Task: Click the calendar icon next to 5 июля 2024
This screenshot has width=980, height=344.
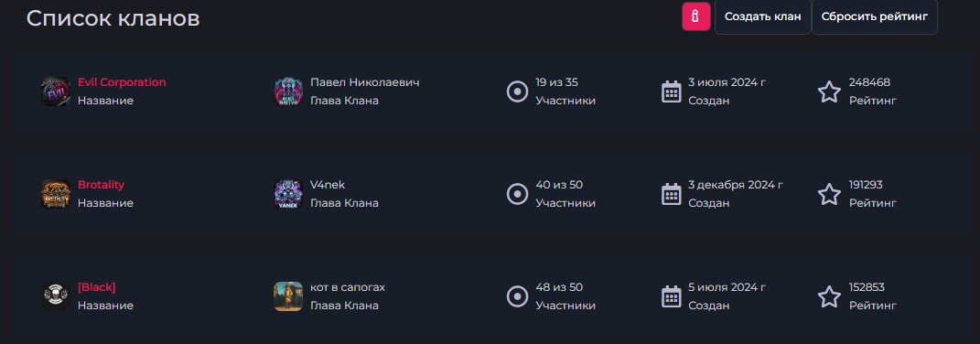Action: click(x=672, y=296)
